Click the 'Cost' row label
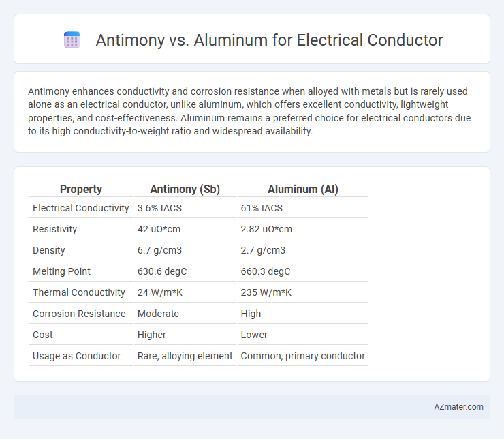504x439 pixels. pyautogui.click(x=42, y=335)
